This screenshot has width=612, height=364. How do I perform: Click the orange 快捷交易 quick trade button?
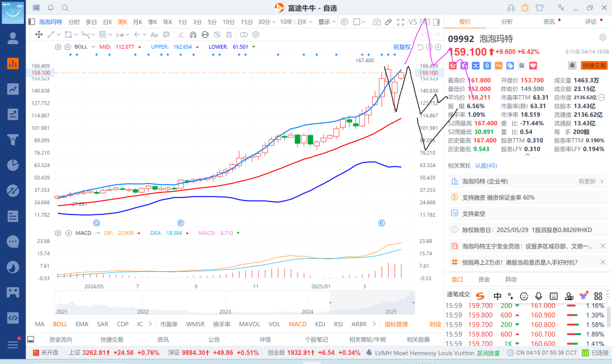click(x=594, y=66)
